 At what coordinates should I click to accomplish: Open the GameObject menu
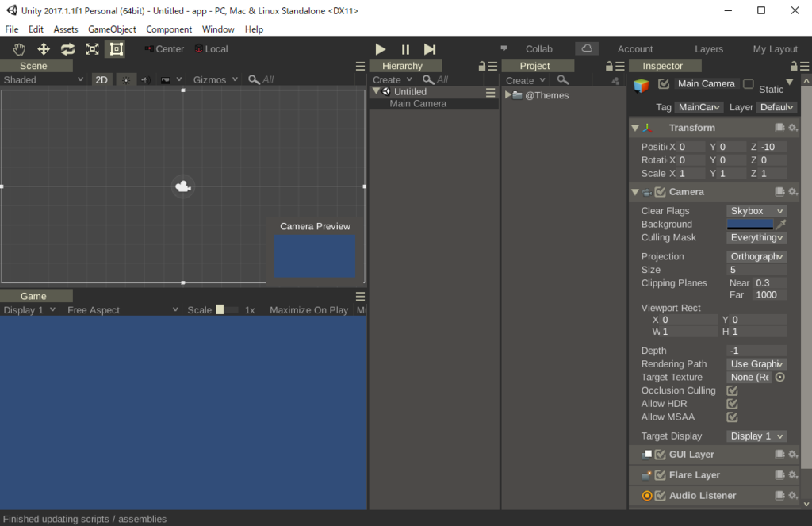(x=111, y=29)
